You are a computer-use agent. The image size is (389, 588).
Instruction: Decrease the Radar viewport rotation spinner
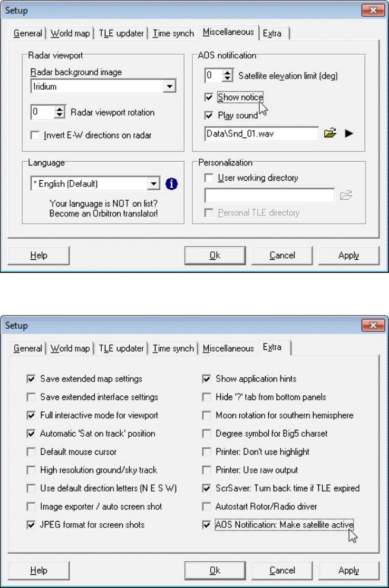click(x=60, y=115)
